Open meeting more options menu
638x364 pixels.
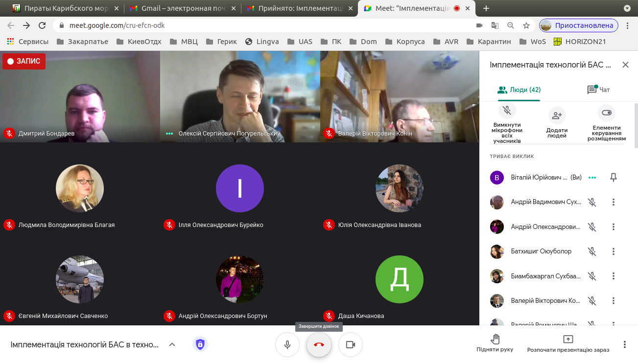pyautogui.click(x=625, y=344)
